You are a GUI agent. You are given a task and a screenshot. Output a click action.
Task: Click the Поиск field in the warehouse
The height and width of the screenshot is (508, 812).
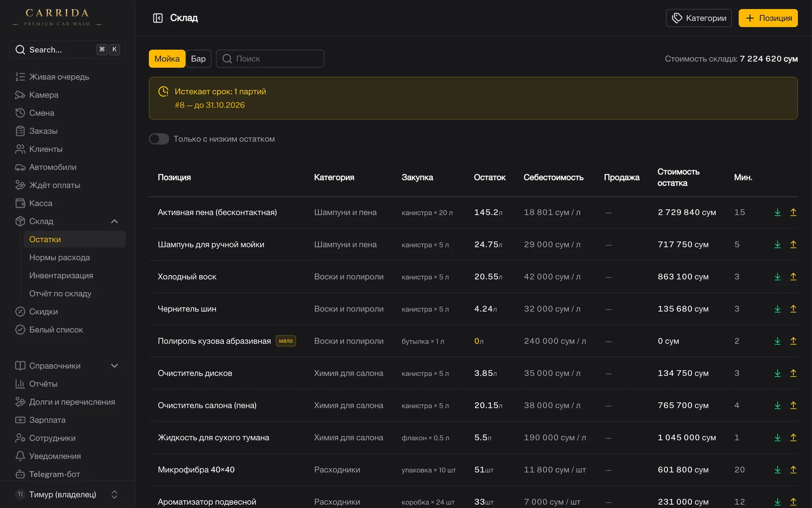(x=270, y=59)
